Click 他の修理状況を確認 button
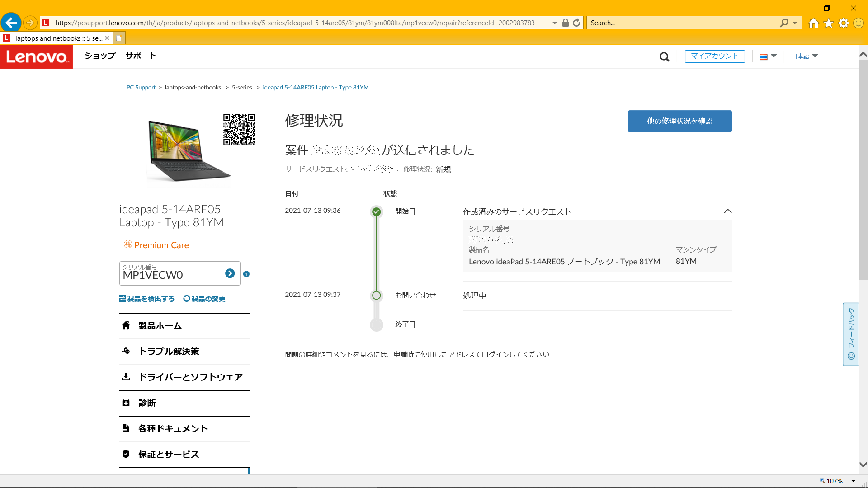The height and width of the screenshot is (488, 868). (679, 121)
